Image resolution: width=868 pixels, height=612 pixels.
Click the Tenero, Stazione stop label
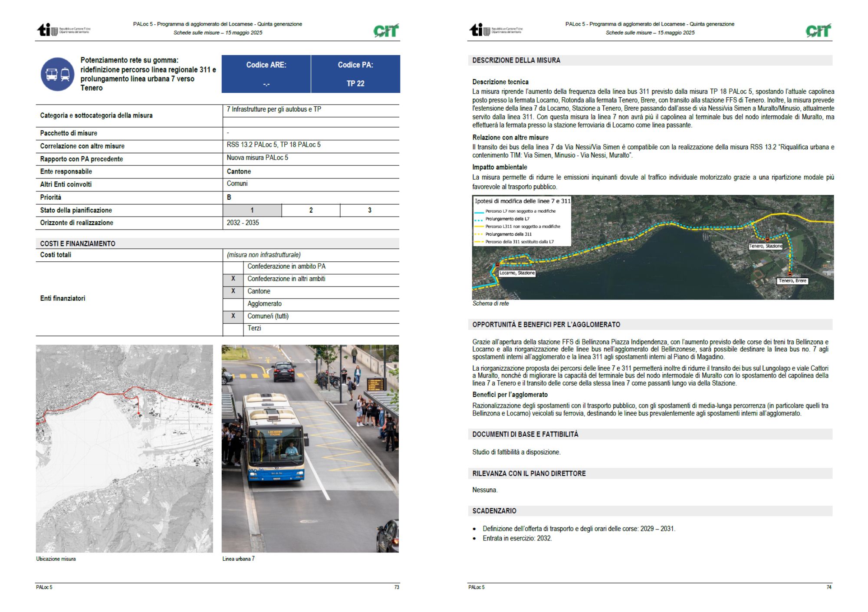(x=765, y=246)
